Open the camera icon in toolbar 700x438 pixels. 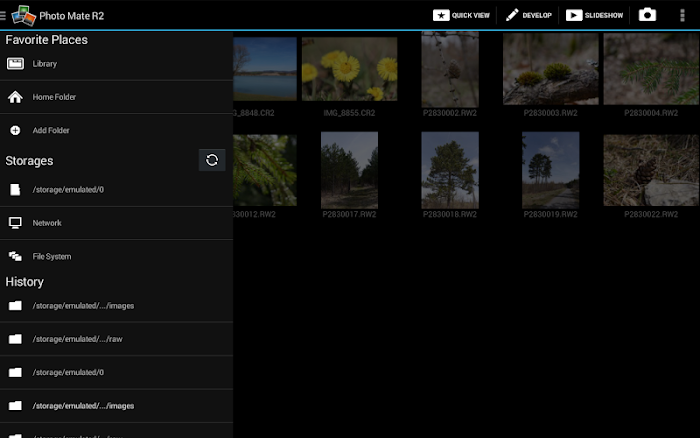(647, 15)
